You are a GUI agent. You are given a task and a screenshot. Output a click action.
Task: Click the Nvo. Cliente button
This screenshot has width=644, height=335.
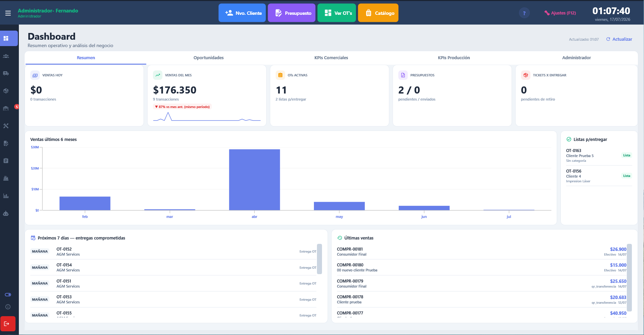(242, 13)
